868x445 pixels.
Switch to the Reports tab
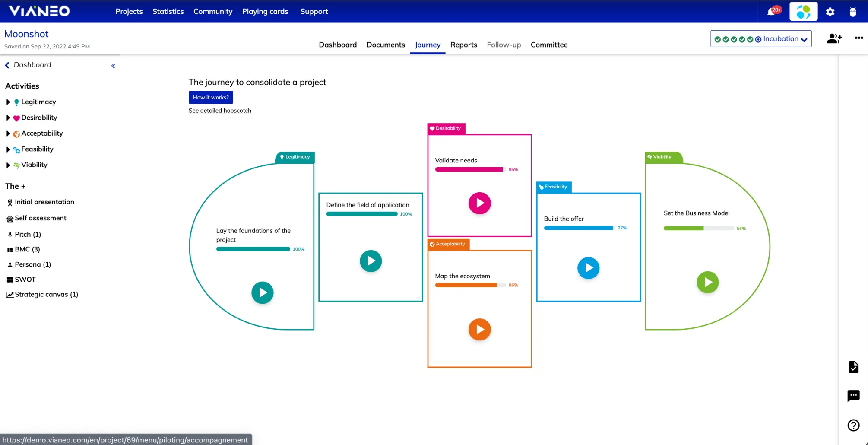coord(464,44)
